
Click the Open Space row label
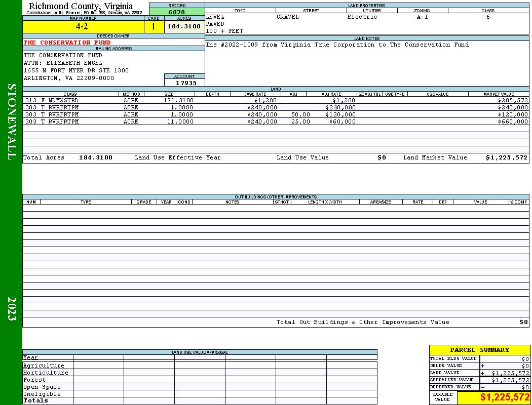coord(42,387)
